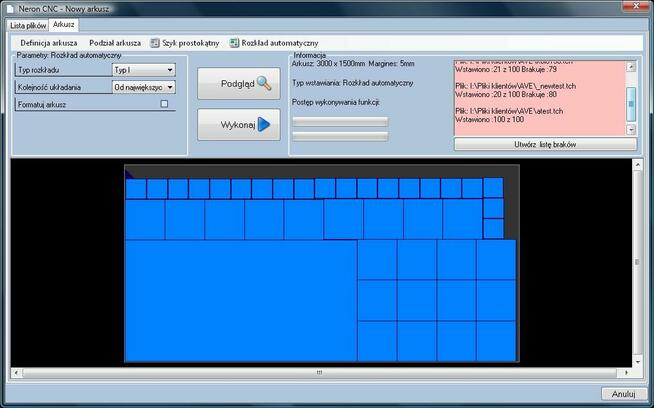
Task: Click the canvas scroll-down arrow
Action: click(x=638, y=362)
